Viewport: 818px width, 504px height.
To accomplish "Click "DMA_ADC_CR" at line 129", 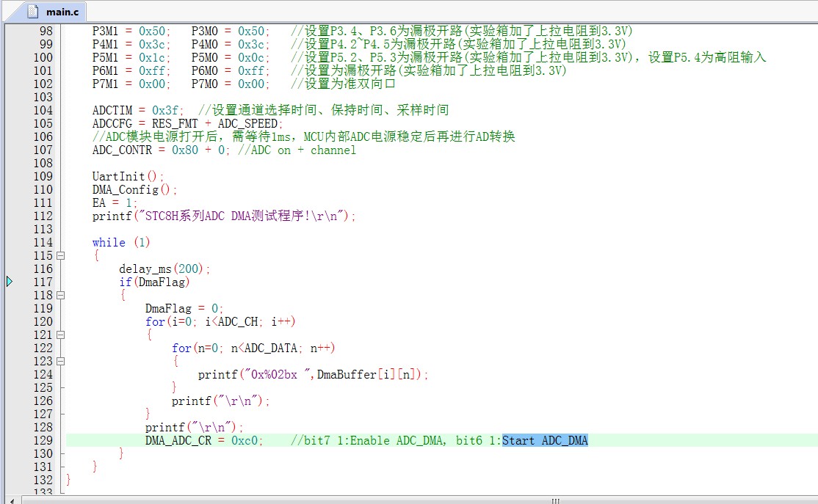I will tap(178, 440).
